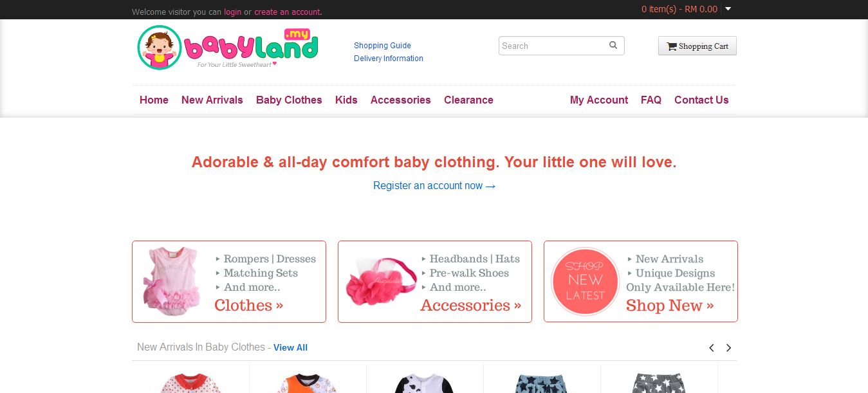Click View All for new baby clothes
The image size is (868, 393).
(290, 348)
